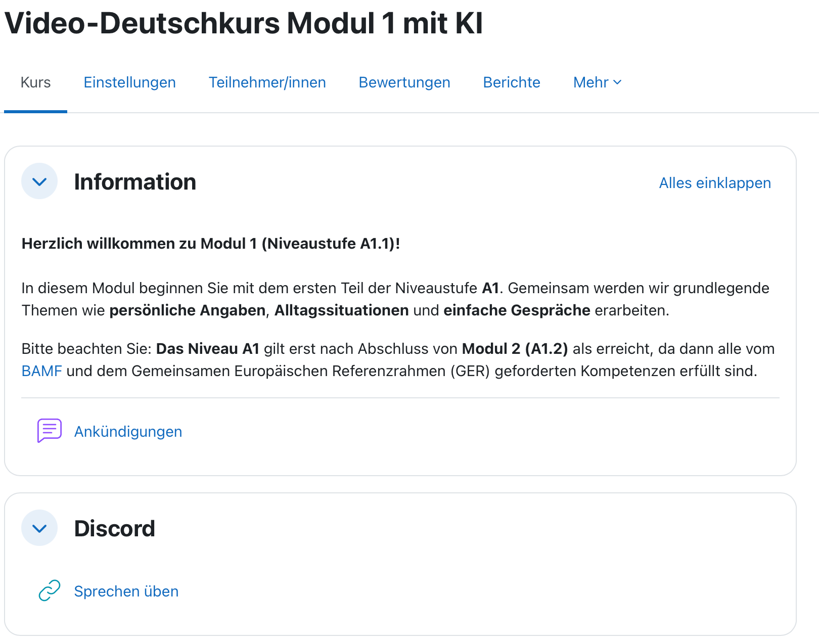Click the chevron icon on Information section
819x644 pixels.
39,181
